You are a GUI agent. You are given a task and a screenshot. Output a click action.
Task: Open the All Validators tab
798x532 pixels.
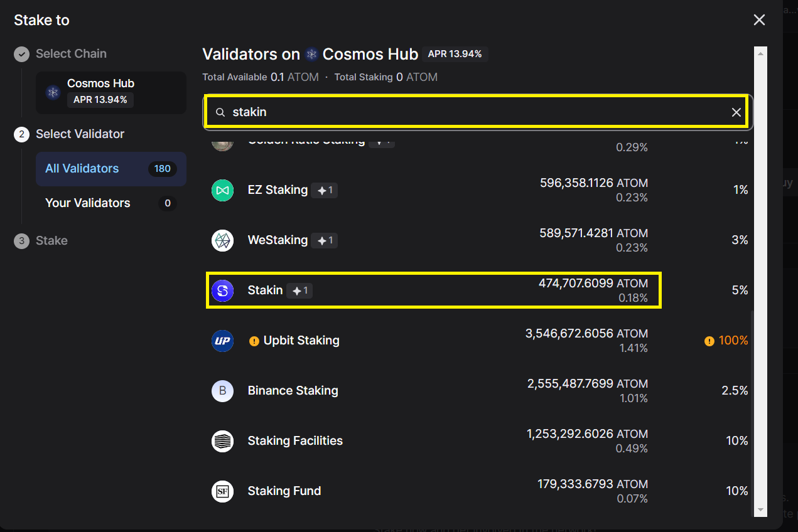111,169
